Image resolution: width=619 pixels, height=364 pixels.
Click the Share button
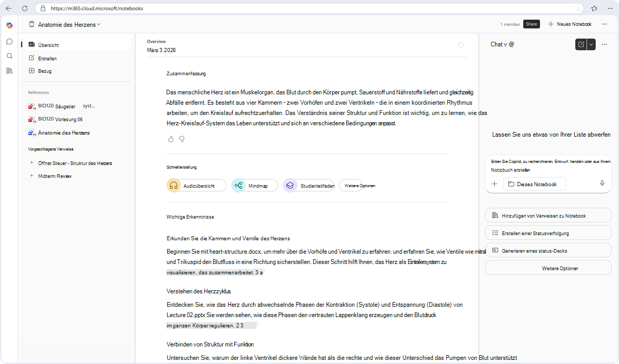(x=531, y=24)
